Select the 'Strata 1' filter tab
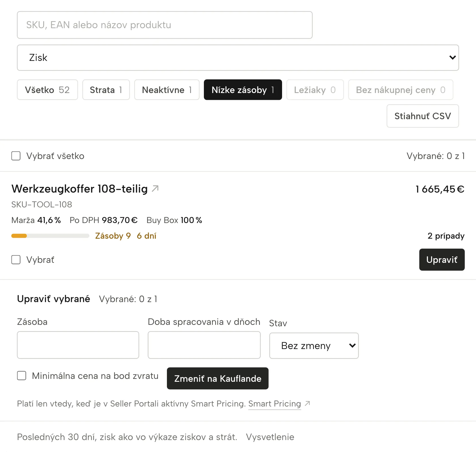 pos(106,90)
